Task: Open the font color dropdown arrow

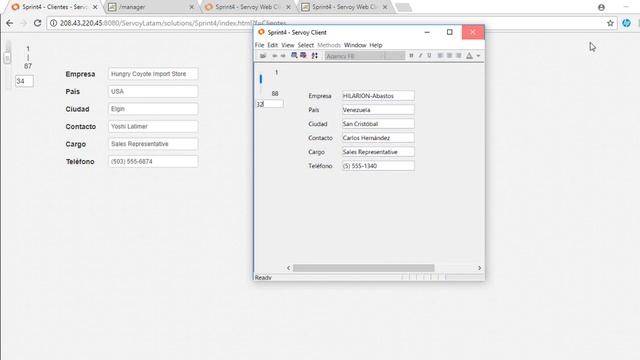Action: tap(478, 56)
